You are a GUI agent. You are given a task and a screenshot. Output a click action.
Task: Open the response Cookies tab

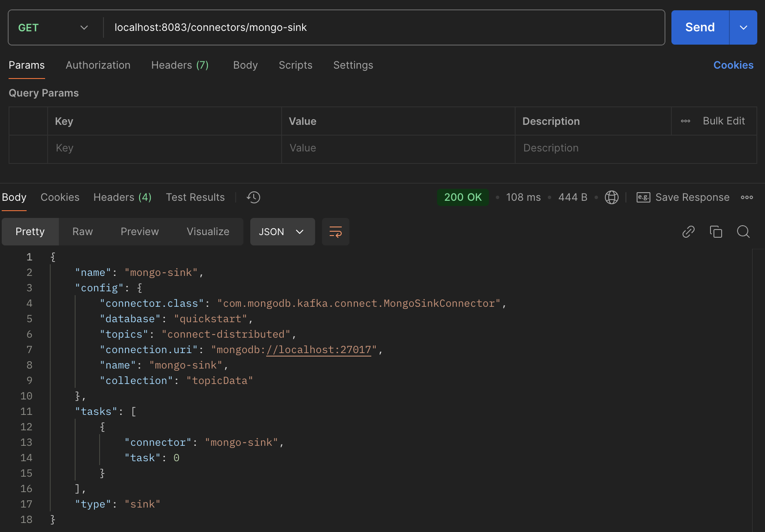click(x=60, y=197)
